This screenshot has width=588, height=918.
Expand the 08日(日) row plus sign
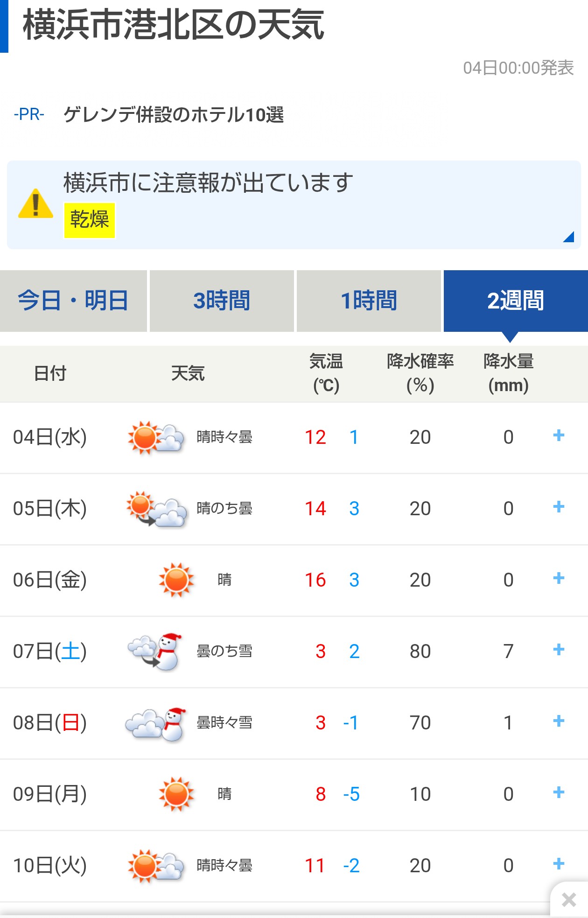point(558,722)
